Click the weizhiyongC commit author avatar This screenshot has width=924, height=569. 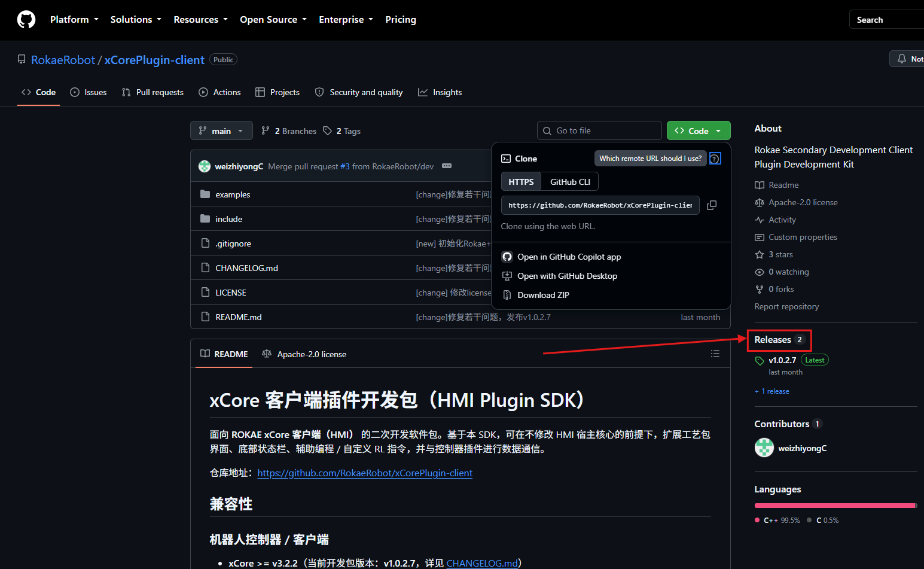205,166
